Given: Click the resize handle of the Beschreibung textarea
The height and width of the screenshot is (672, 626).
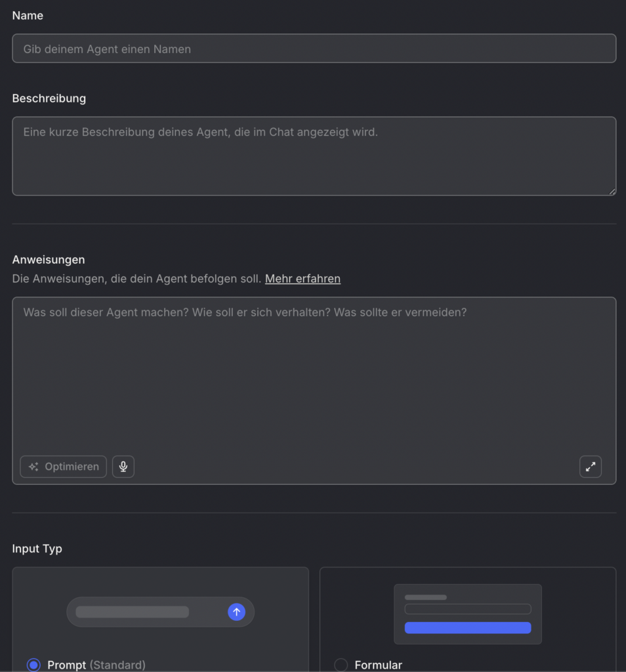Looking at the screenshot, I should tap(612, 192).
